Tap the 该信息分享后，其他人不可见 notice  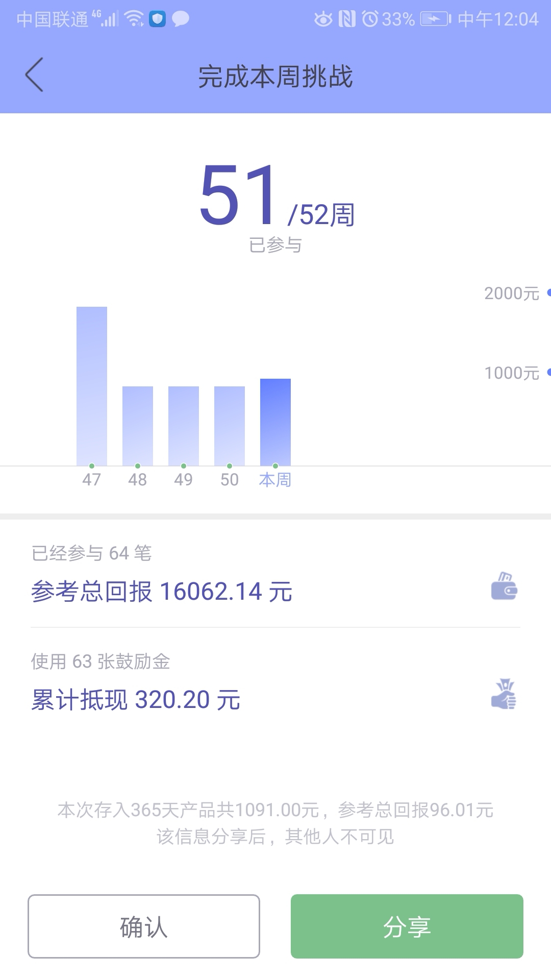pos(275,837)
